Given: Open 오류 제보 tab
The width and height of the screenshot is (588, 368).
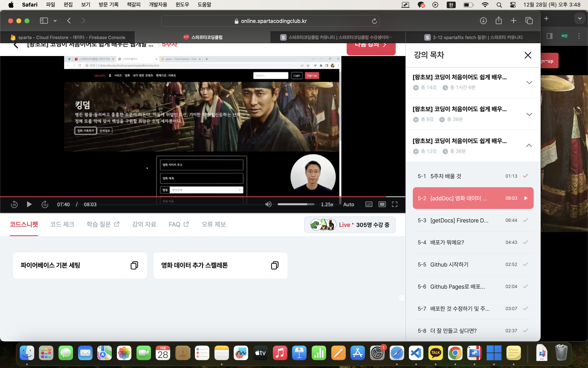Looking at the screenshot, I should point(214,224).
